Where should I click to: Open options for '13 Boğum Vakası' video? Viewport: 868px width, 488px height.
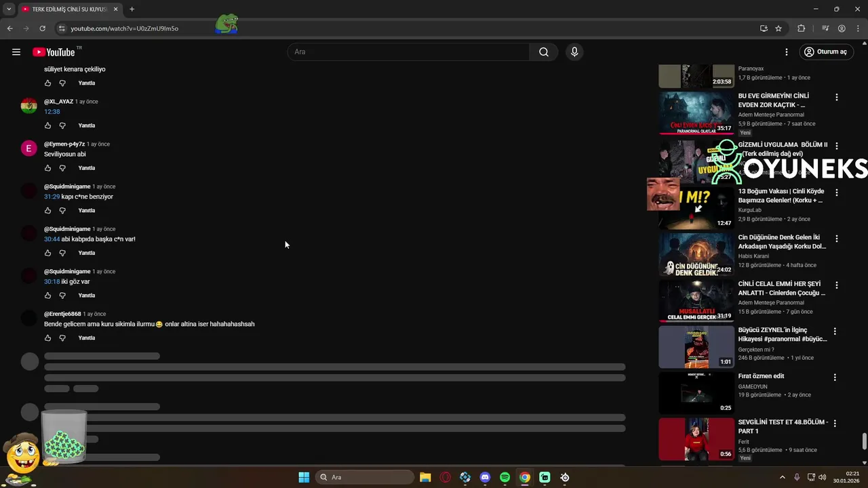(836, 192)
